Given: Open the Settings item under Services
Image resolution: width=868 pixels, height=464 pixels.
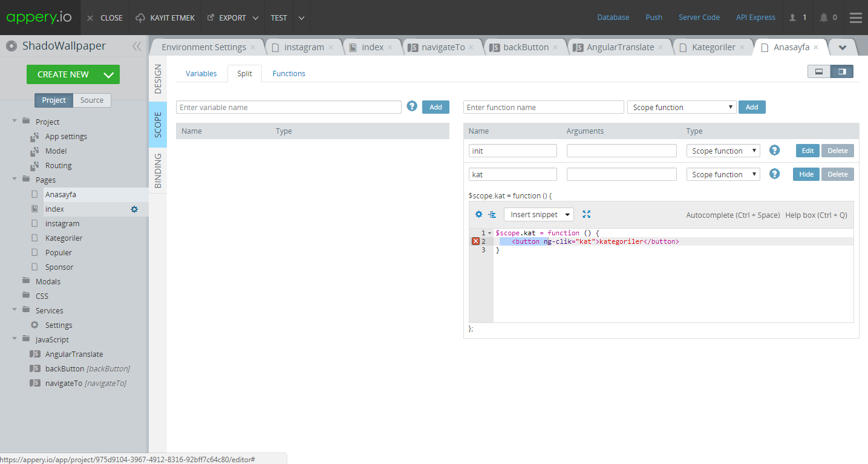Looking at the screenshot, I should (59, 325).
